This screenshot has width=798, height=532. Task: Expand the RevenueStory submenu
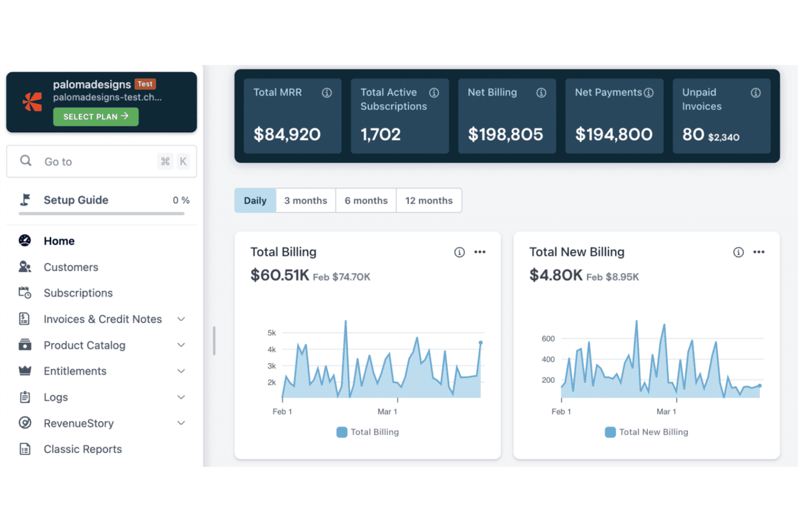click(x=182, y=423)
